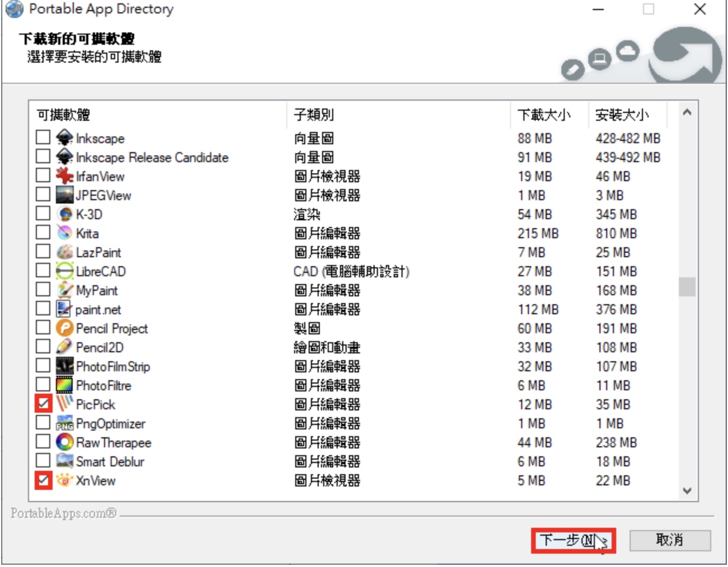The width and height of the screenshot is (728, 567).
Task: Click the Inkscape app icon
Action: (x=64, y=138)
